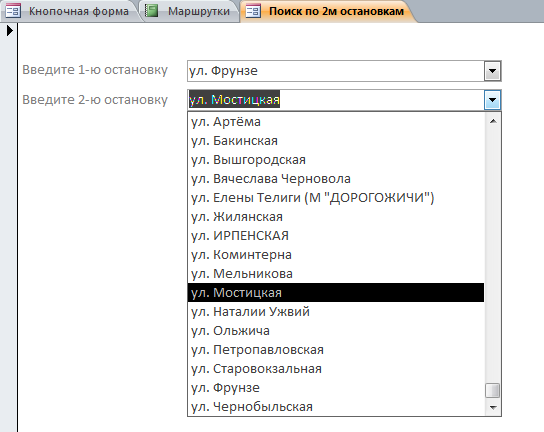The image size is (544, 432).
Task: Click the Введите 2-ю остановку label
Action: pyautogui.click(x=95, y=100)
